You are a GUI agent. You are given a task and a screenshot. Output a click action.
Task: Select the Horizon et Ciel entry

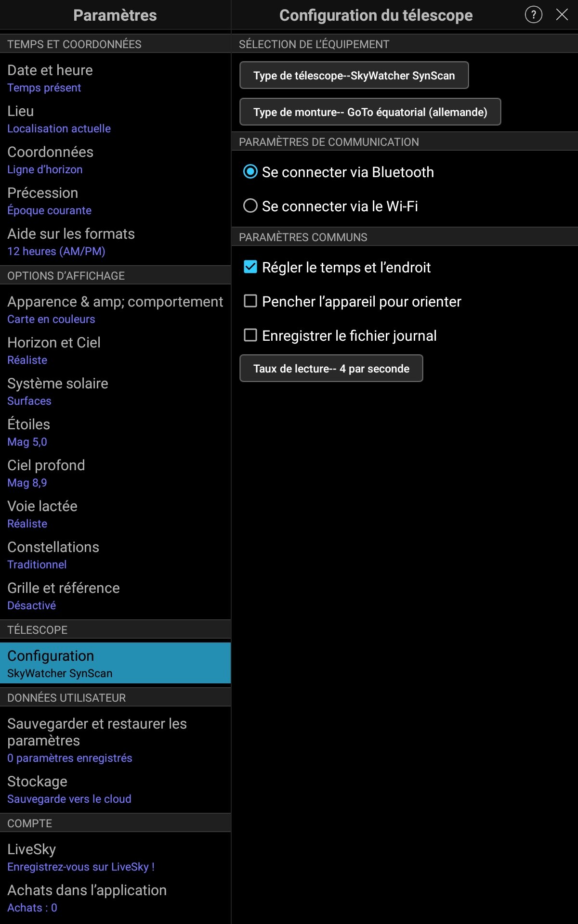tap(116, 350)
